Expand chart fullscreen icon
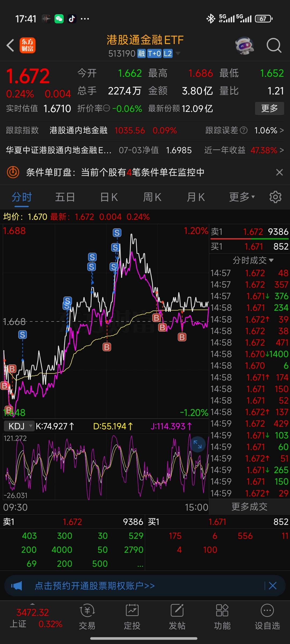The image size is (290, 644). point(198,445)
